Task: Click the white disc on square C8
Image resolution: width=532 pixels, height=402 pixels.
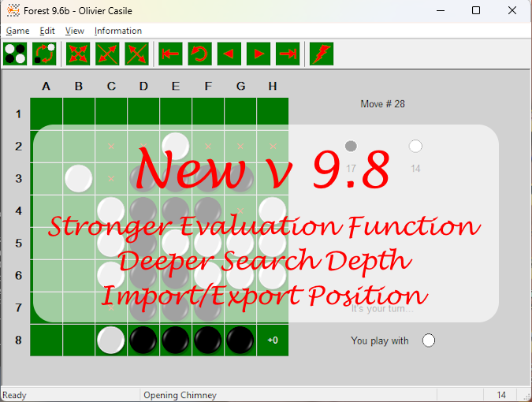Action: (110, 340)
